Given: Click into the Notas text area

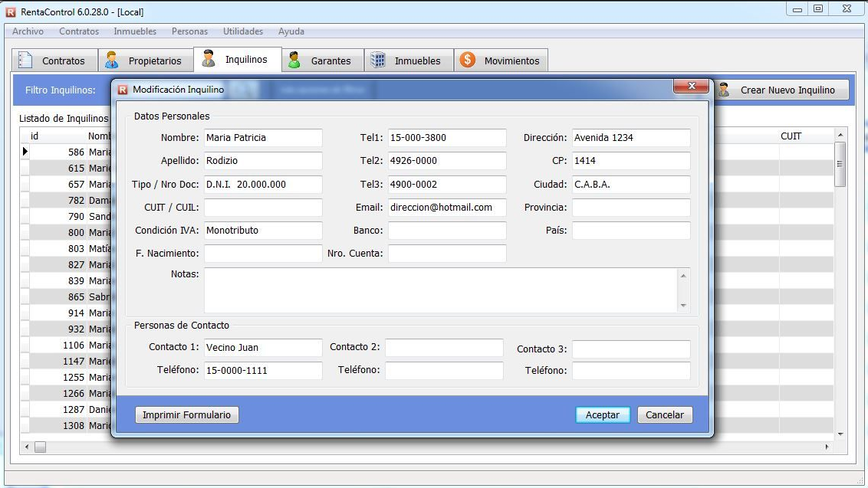Looking at the screenshot, I should click(x=439, y=290).
